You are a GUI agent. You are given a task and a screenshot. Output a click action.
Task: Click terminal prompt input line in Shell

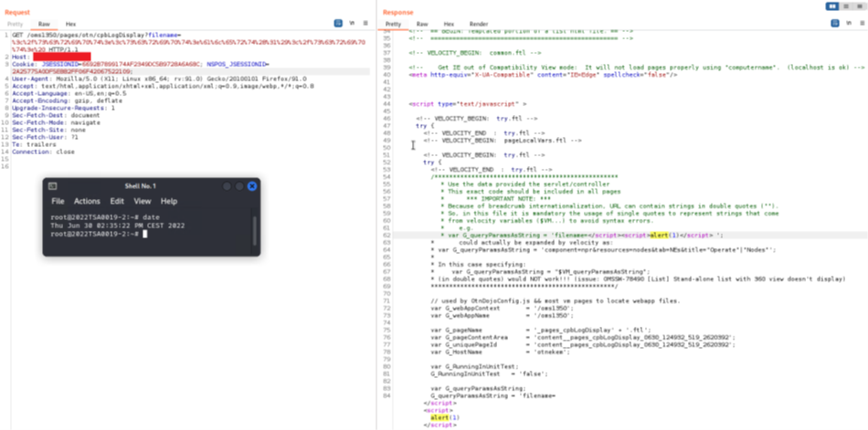tap(99, 234)
